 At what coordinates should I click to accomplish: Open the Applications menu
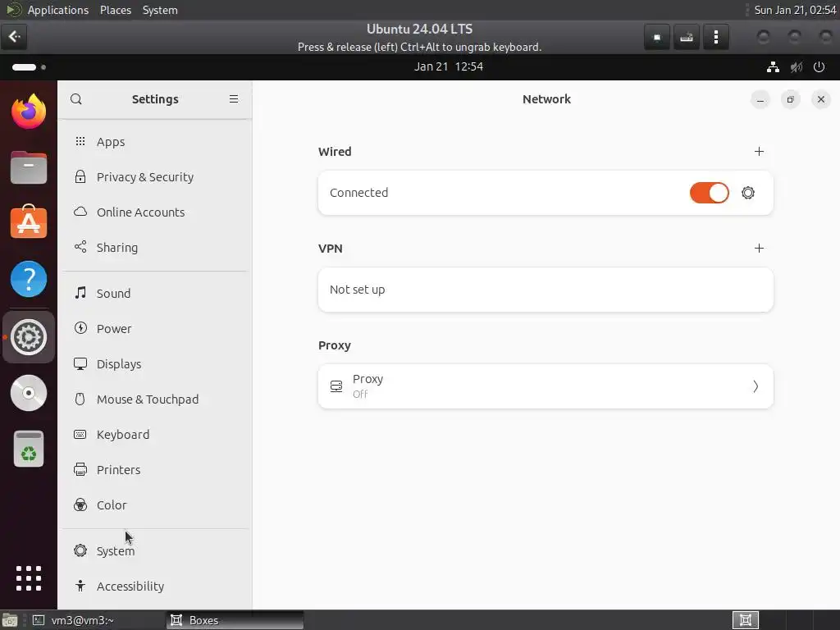58,10
